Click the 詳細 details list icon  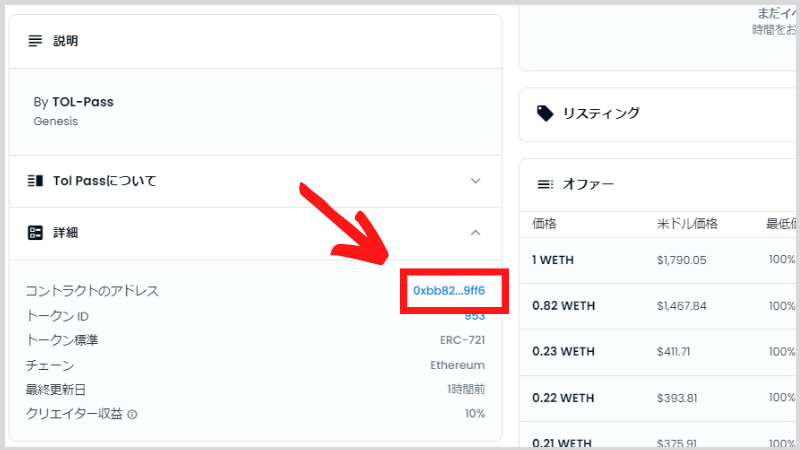[35, 233]
